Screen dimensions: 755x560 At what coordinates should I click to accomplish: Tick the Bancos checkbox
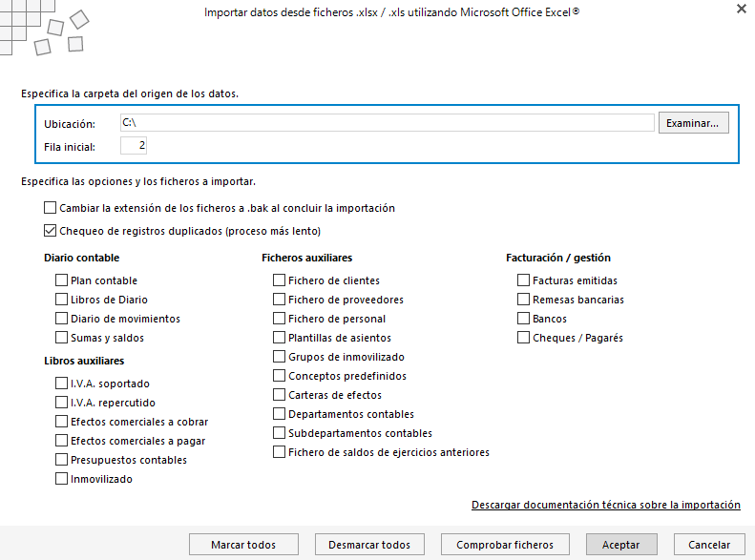[523, 318]
